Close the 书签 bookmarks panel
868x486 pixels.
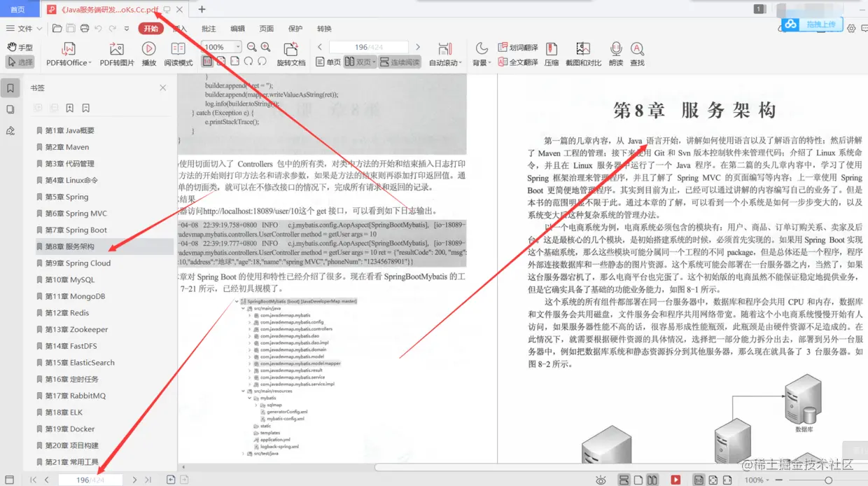coord(163,88)
